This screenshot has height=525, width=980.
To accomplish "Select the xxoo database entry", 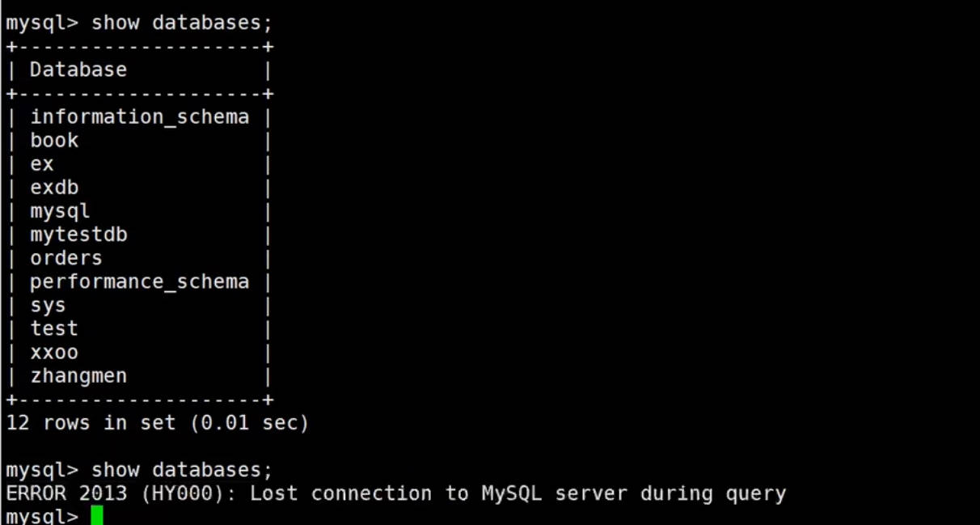I will [x=54, y=353].
